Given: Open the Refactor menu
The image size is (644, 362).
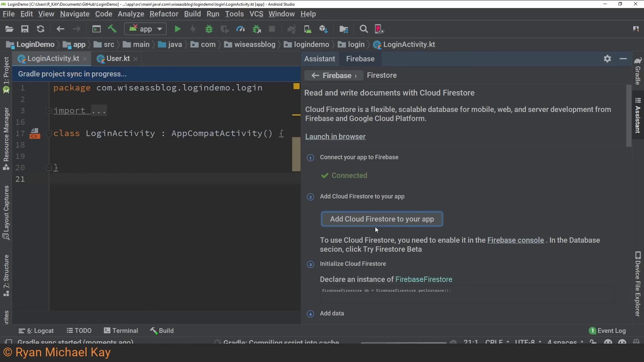Looking at the screenshot, I should coord(164,14).
